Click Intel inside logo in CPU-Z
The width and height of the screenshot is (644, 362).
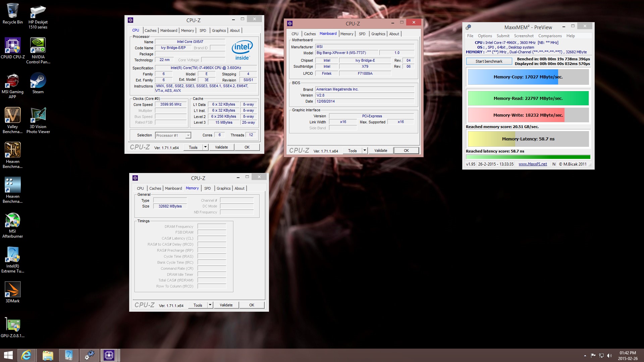(x=242, y=51)
